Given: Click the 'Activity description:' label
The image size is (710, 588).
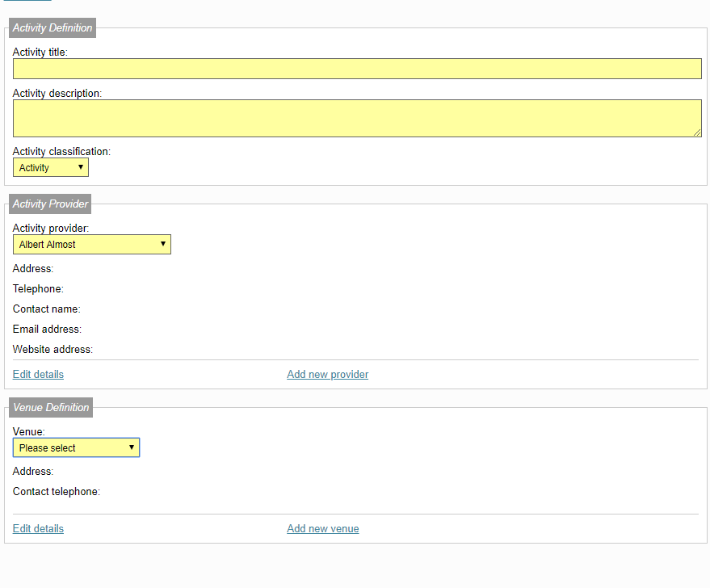Looking at the screenshot, I should point(57,93).
